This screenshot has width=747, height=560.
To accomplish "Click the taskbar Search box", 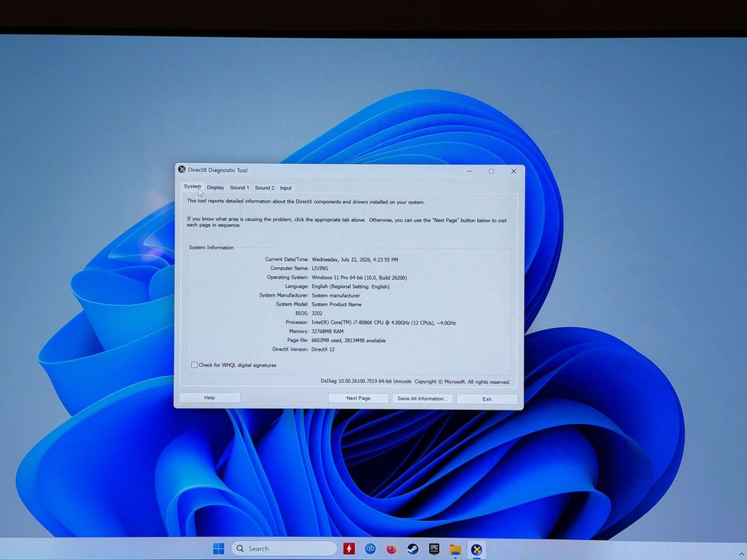I will click(284, 549).
